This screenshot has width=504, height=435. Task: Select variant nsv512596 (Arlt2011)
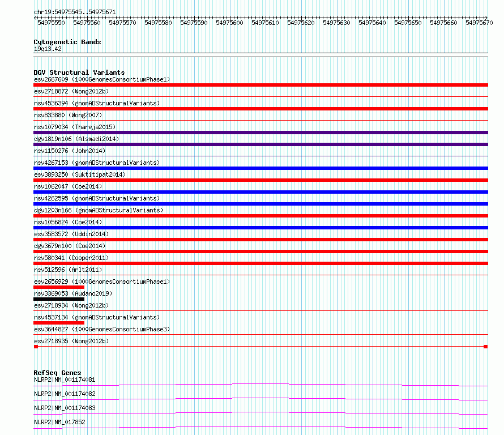[x=68, y=270]
